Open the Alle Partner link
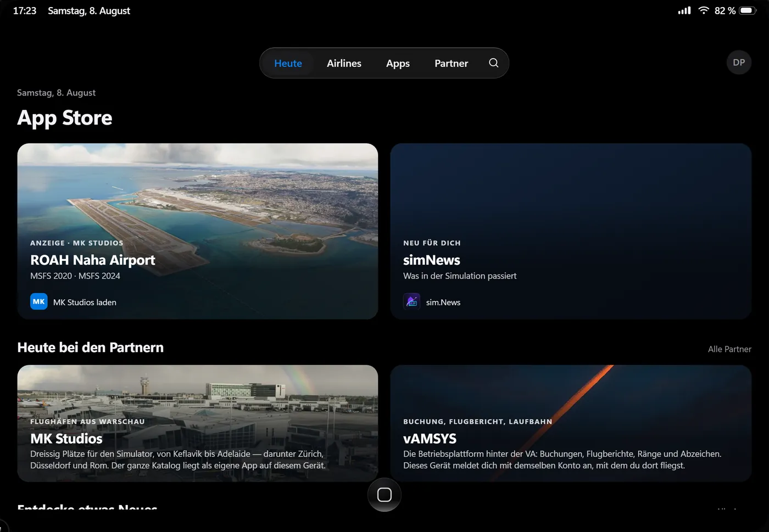 (729, 349)
